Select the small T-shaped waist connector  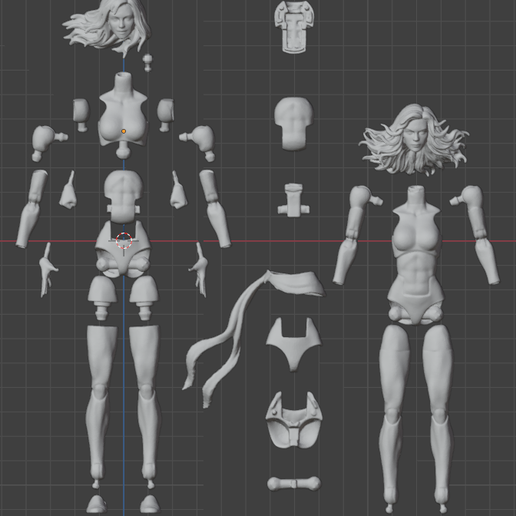pos(294,200)
